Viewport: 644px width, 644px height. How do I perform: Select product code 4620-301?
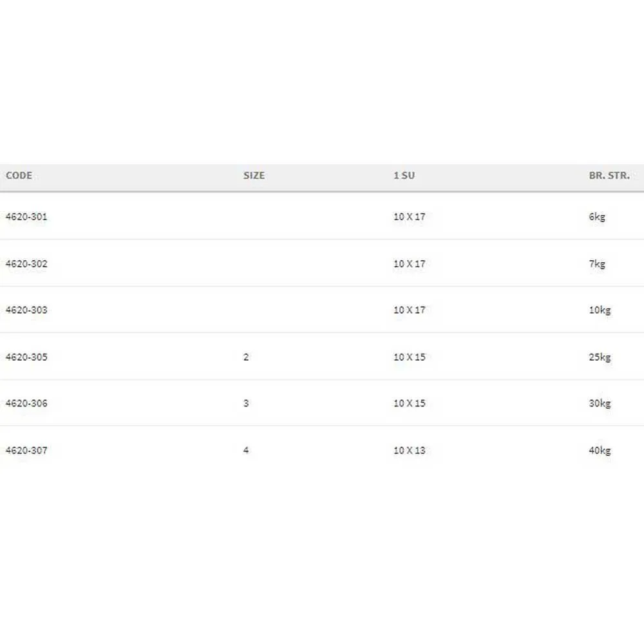pos(26,216)
